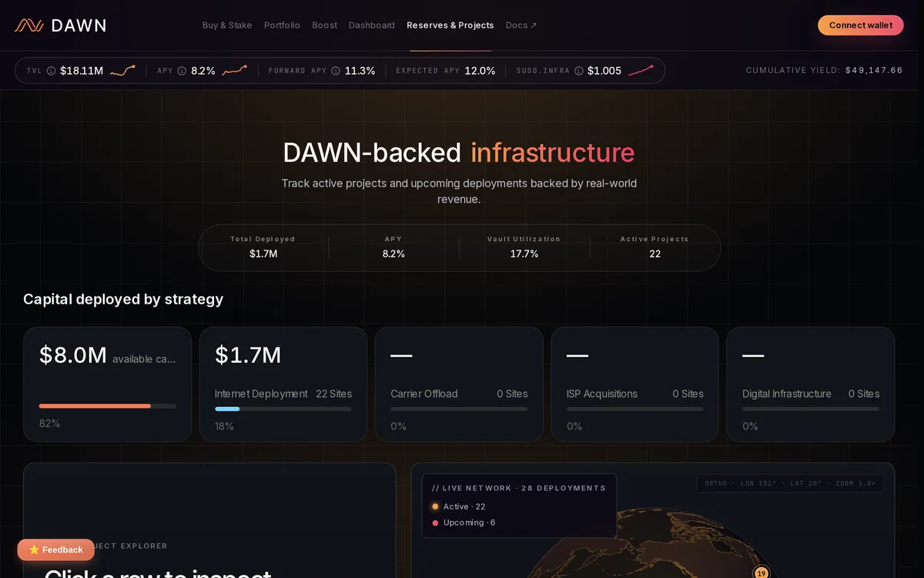
Task: Open the Buy & Stake page
Action: tap(227, 25)
